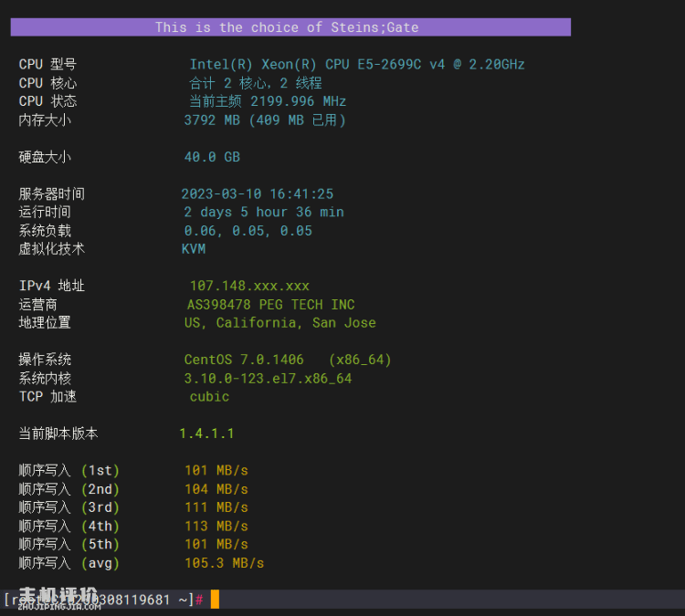685x616 pixels.
Task: Click the '硬盘大小' label
Action: point(45,157)
